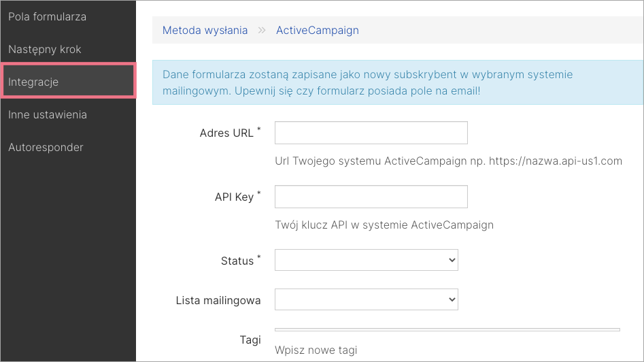Open the Pola formularza sidebar section
Viewport: 644px width, 362px height.
47,17
